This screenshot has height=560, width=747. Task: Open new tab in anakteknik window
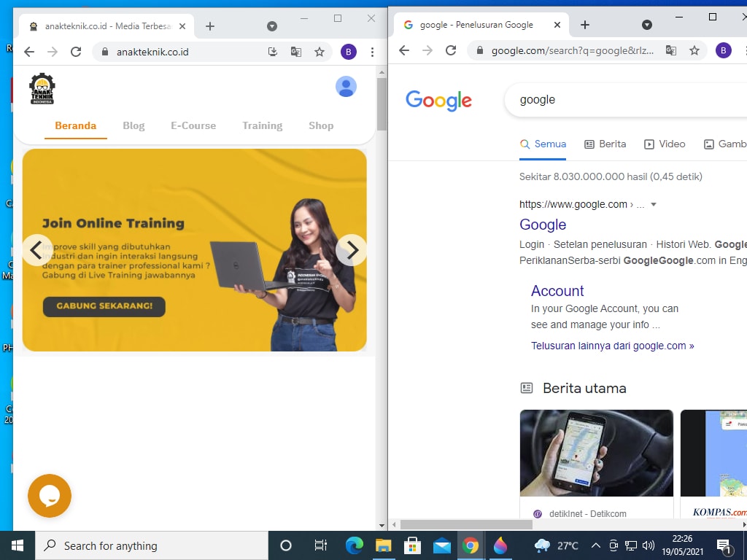pos(210,26)
